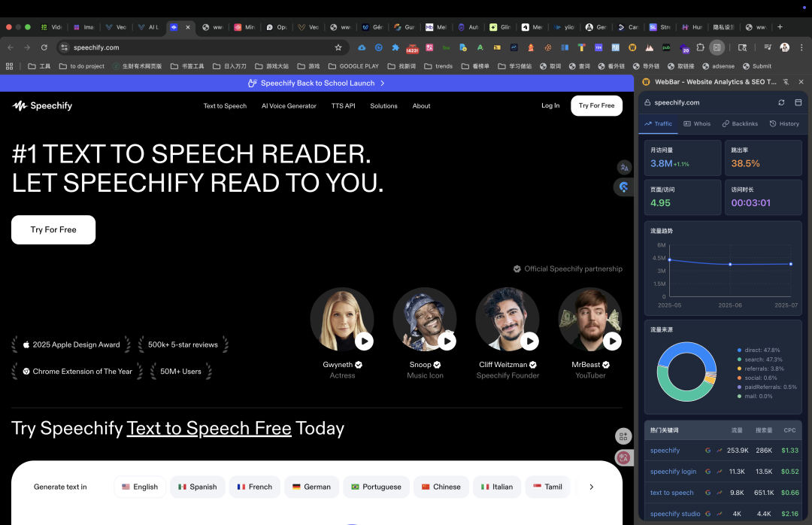Refresh the WebBar panel data
812x525 pixels.
click(781, 102)
